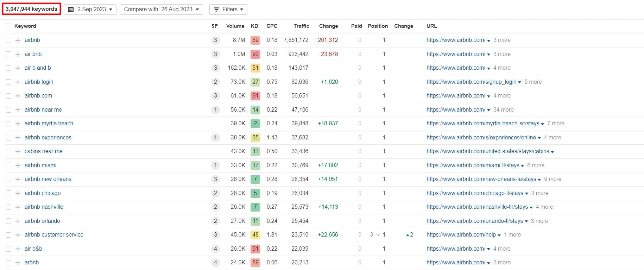Click plus icon next to airbnb.com

point(18,96)
